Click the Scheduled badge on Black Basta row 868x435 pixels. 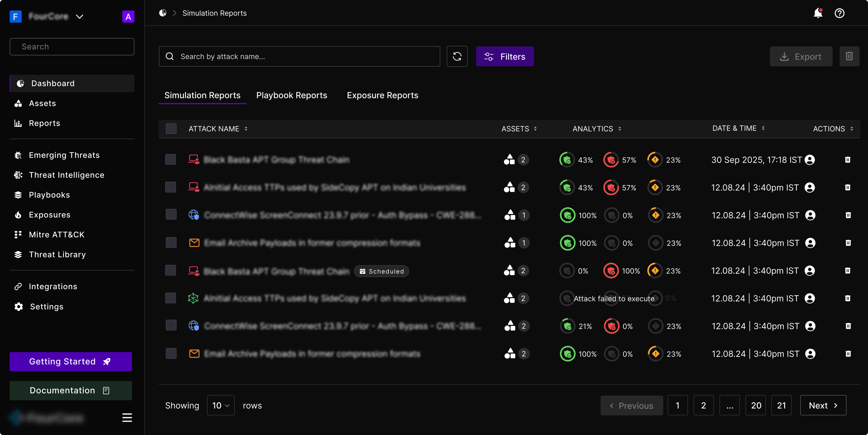382,271
